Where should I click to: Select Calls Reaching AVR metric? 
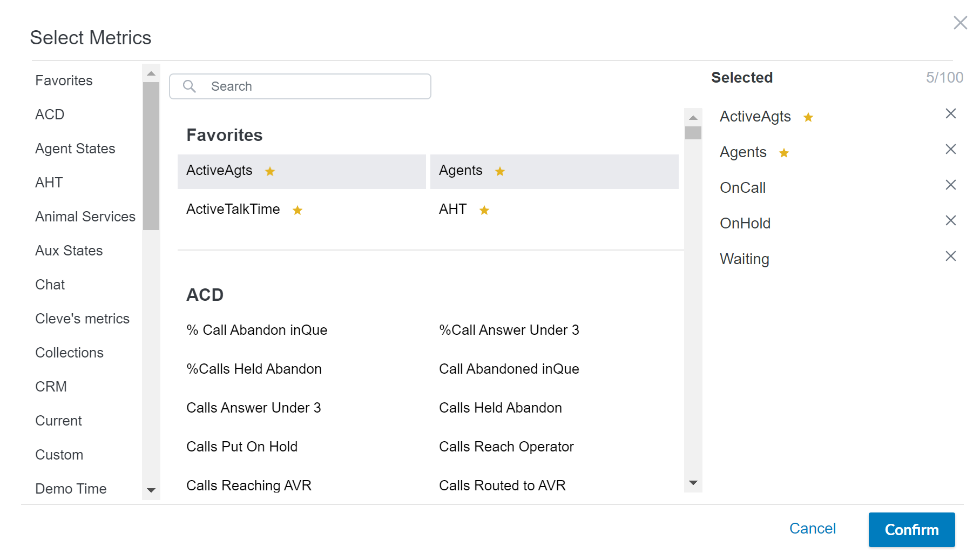tap(249, 485)
